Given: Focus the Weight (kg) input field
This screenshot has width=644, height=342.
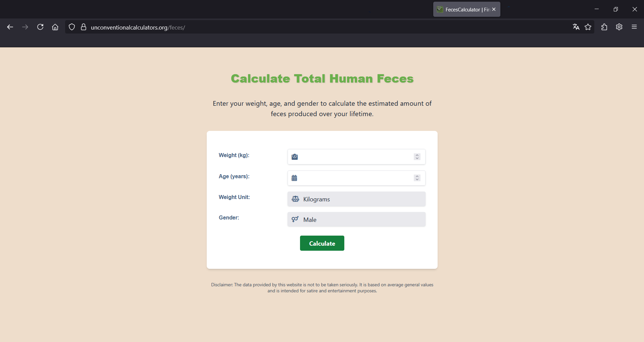Looking at the screenshot, I should (x=356, y=157).
